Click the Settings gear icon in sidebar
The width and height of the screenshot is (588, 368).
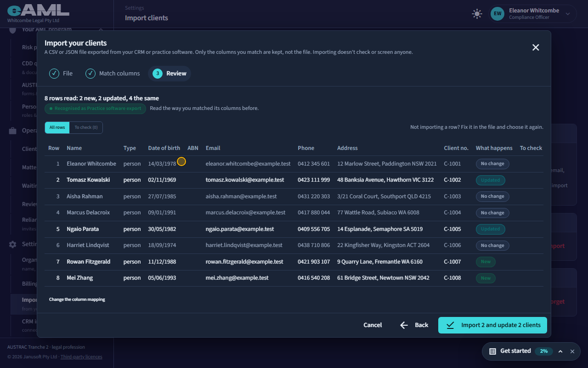tap(13, 244)
